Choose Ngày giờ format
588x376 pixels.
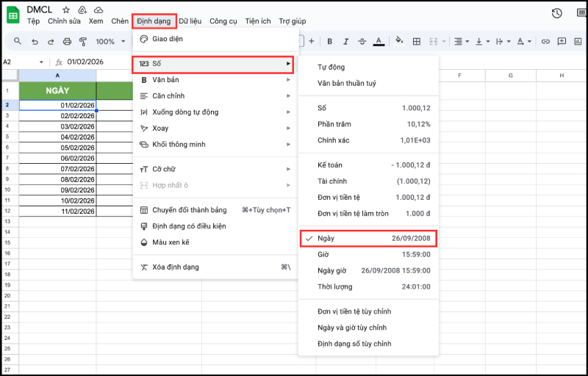pos(368,271)
